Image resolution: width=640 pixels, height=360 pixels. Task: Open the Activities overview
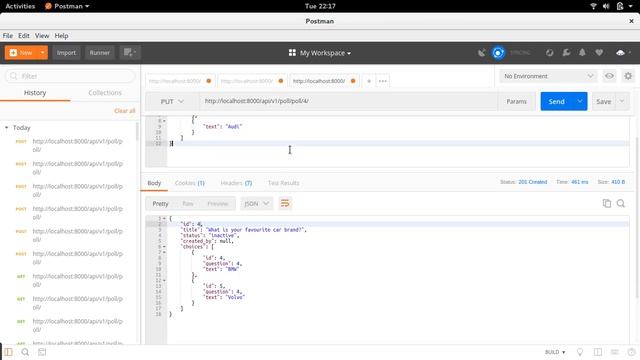pos(20,6)
